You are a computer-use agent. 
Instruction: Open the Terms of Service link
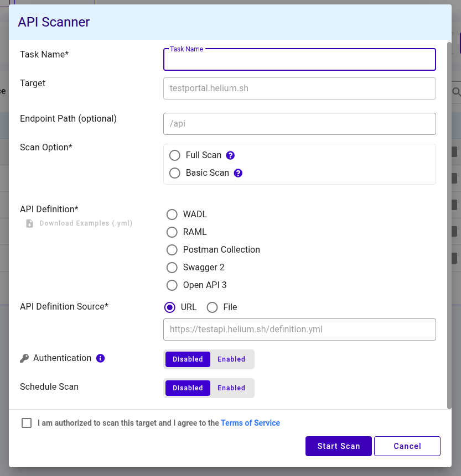250,422
